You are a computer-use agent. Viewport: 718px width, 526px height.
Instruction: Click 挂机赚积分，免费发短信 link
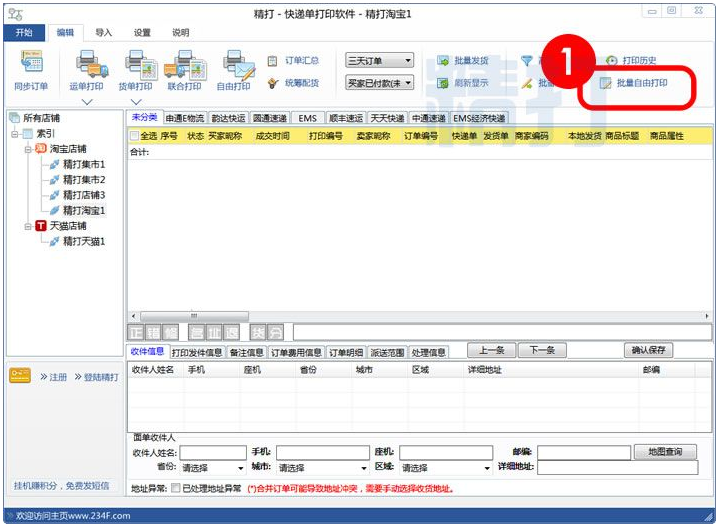[61, 486]
